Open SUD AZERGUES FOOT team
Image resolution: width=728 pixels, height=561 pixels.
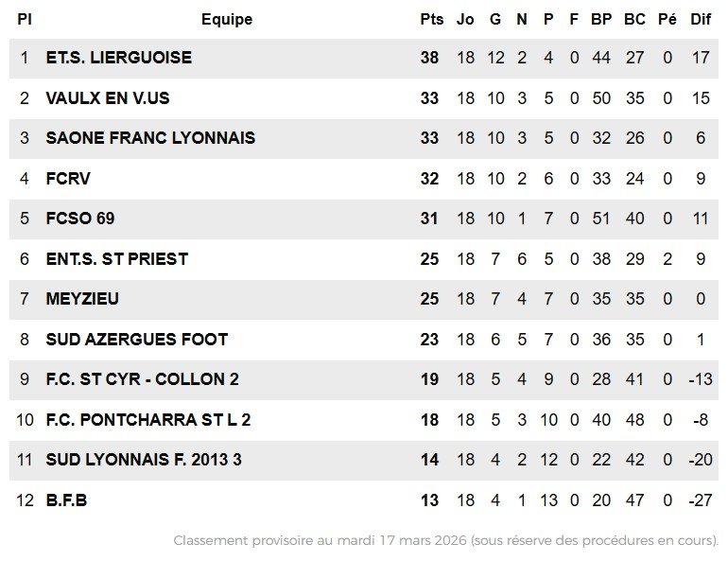[137, 340]
